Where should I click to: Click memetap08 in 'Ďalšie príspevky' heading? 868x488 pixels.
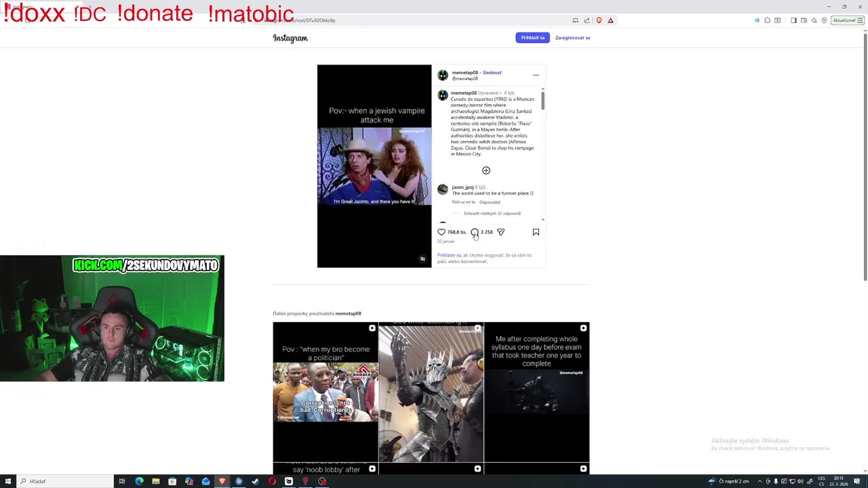349,314
